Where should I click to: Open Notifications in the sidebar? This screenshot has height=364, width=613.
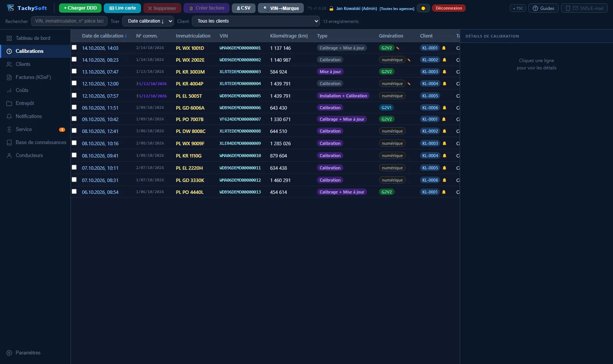tap(35, 116)
